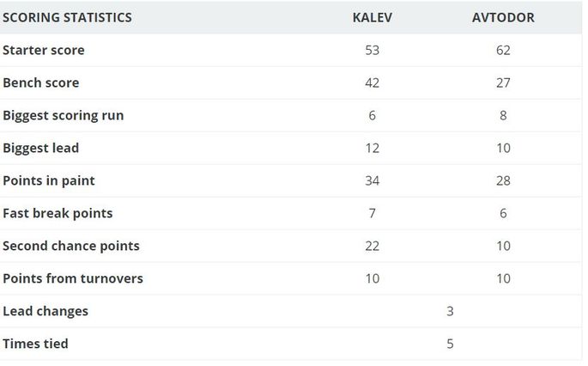Select the Fast break points label
The height and width of the screenshot is (366, 588).
point(58,214)
